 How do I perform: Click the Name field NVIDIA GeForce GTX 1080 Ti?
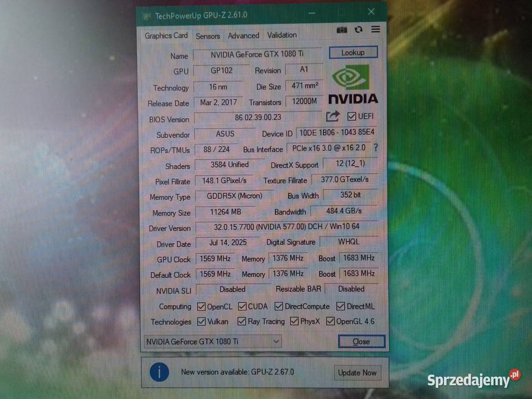tap(257, 54)
